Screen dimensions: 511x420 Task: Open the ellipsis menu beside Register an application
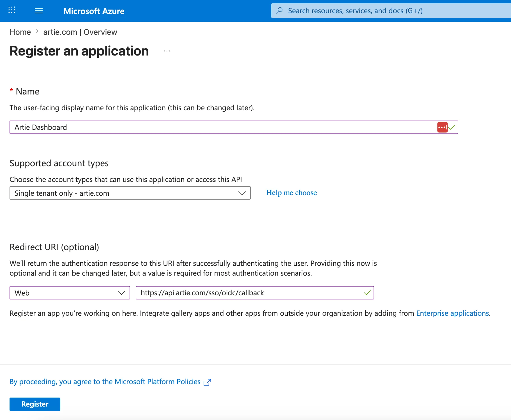click(167, 51)
